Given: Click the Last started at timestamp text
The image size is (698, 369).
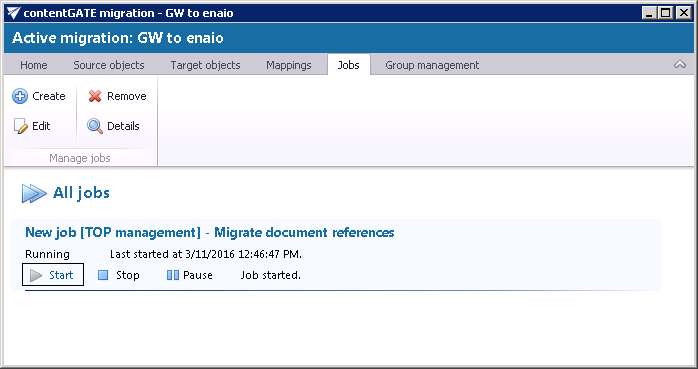Looking at the screenshot, I should pyautogui.click(x=206, y=255).
